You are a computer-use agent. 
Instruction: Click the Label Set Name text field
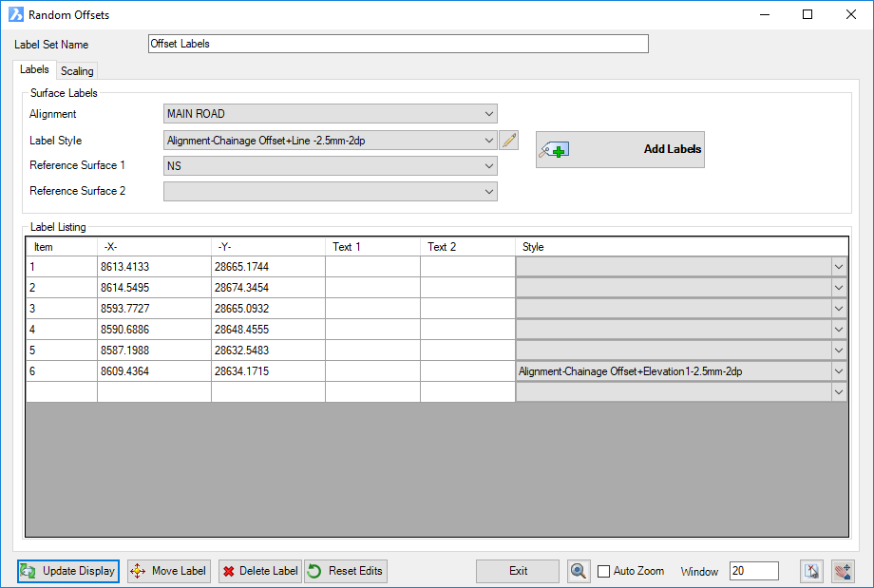coord(398,44)
